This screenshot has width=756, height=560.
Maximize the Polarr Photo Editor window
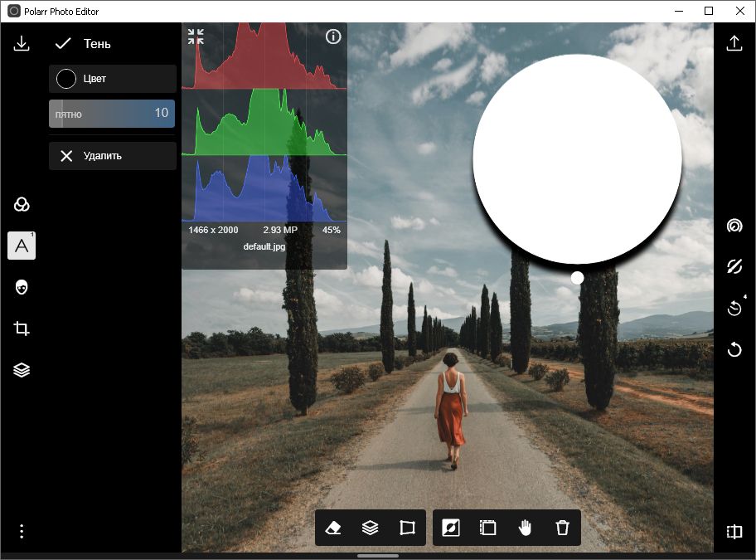(709, 11)
